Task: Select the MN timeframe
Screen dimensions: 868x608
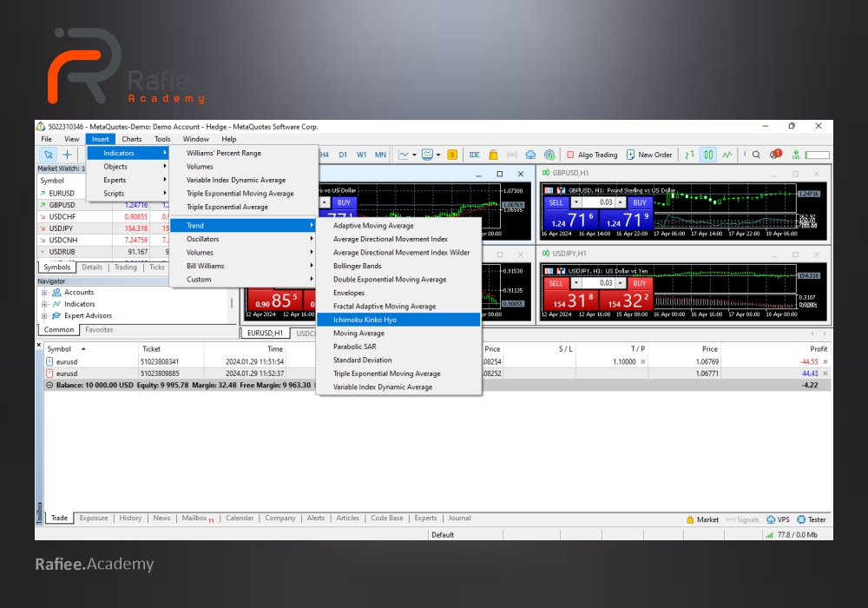Action: click(380, 155)
